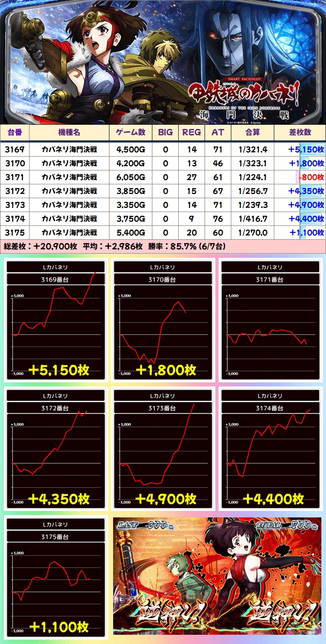This screenshot has width=326, height=644.
Task: Open the 3175番台 slump graph
Action: point(55,577)
